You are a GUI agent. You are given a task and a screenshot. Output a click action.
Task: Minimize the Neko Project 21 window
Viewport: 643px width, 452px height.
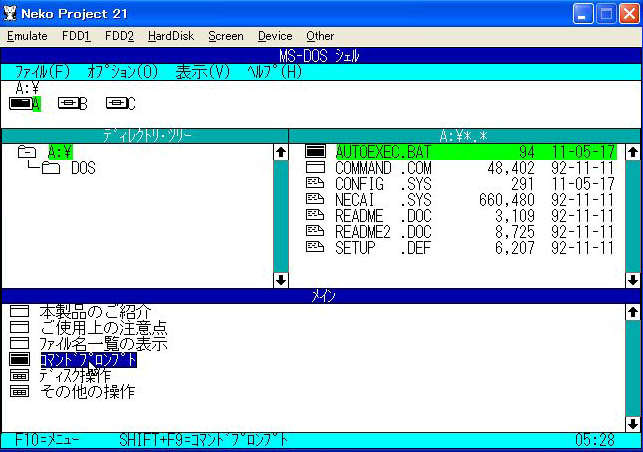[582, 14]
